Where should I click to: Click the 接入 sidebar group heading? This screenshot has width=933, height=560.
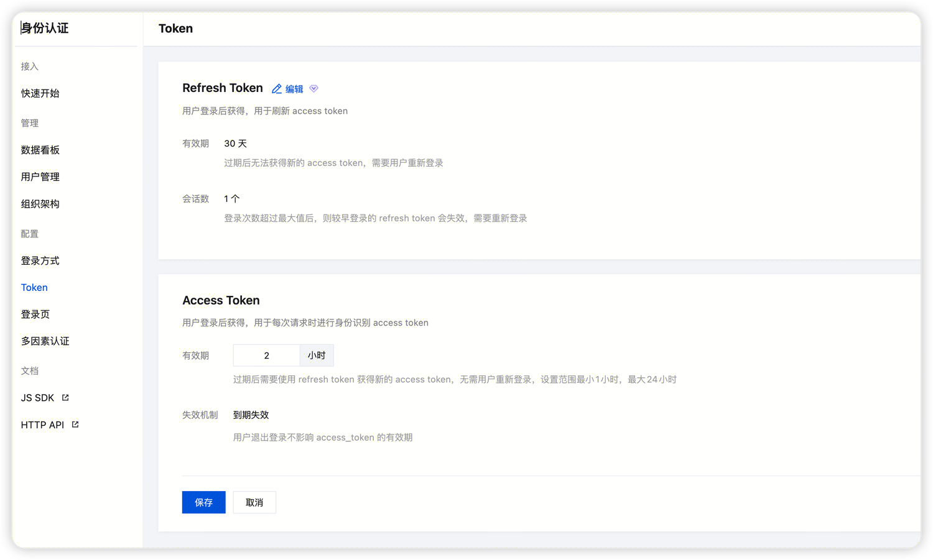coord(30,67)
